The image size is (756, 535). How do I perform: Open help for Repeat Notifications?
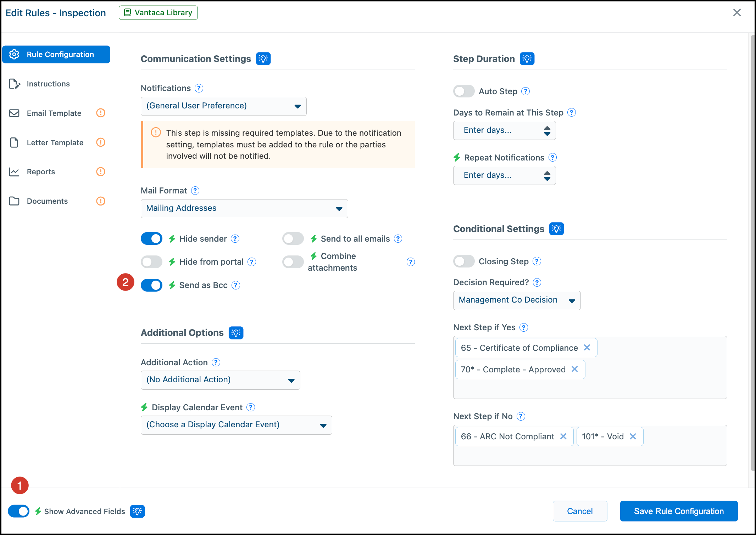click(x=552, y=158)
